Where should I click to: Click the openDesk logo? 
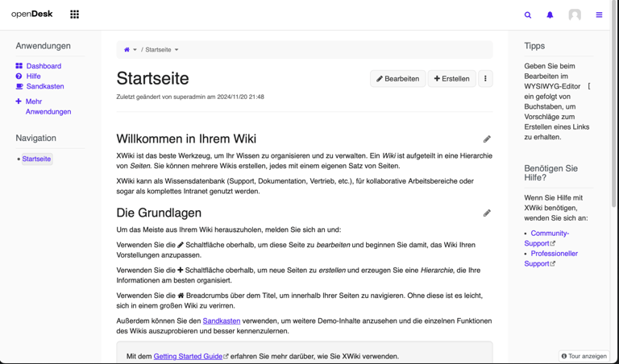tap(32, 14)
